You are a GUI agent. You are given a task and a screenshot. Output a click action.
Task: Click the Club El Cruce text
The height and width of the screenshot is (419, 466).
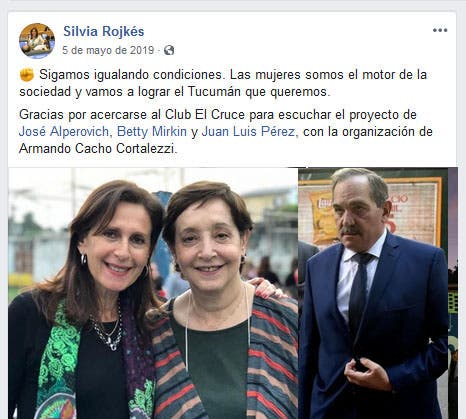point(205,115)
